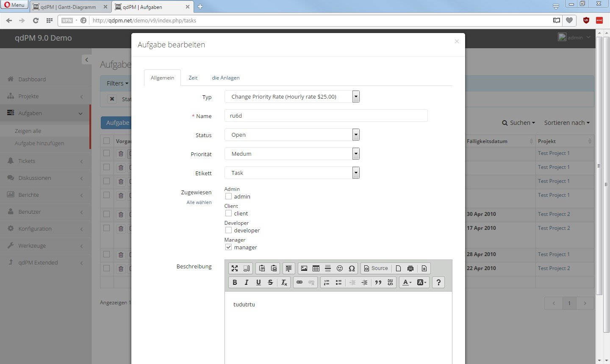
Task: Switch to the Allgemein tab
Action: [x=162, y=78]
